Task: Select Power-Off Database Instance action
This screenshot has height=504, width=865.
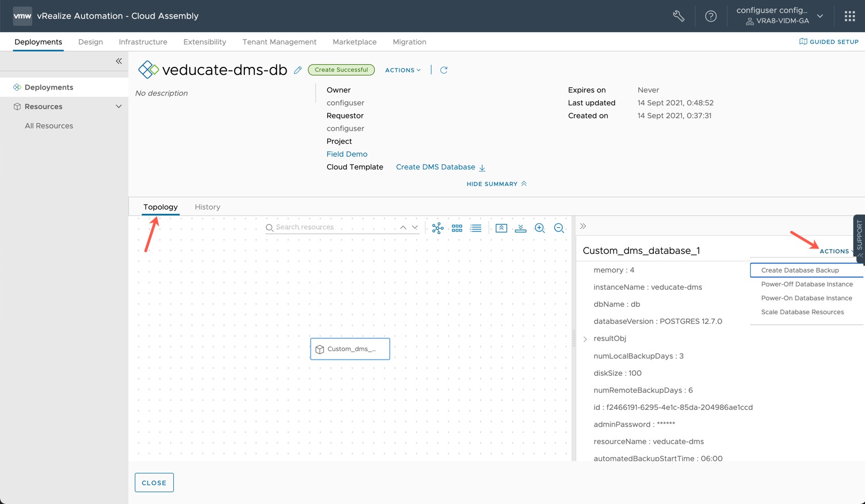Action: [807, 284]
